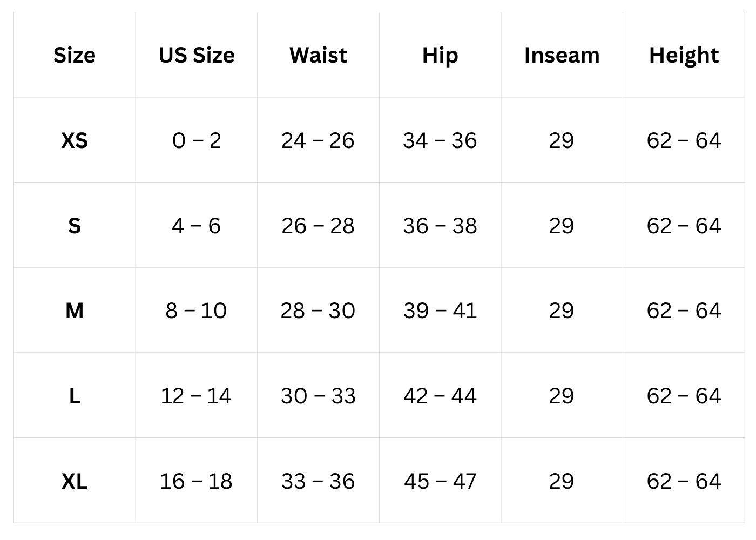
Task: Select the S size row label
Action: [75, 226]
